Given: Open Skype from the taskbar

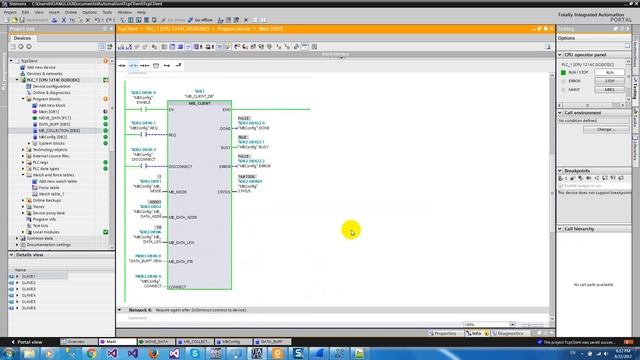Looking at the screenshot, I should [195, 353].
